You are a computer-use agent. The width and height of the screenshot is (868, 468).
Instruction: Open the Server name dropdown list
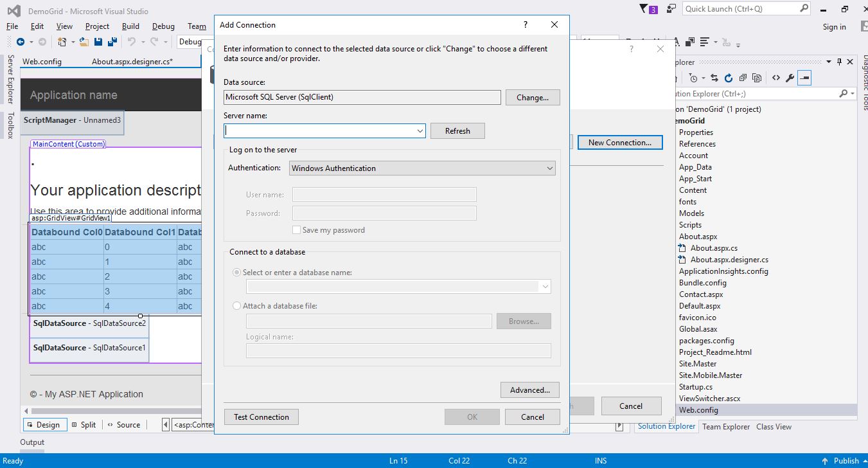click(x=420, y=130)
